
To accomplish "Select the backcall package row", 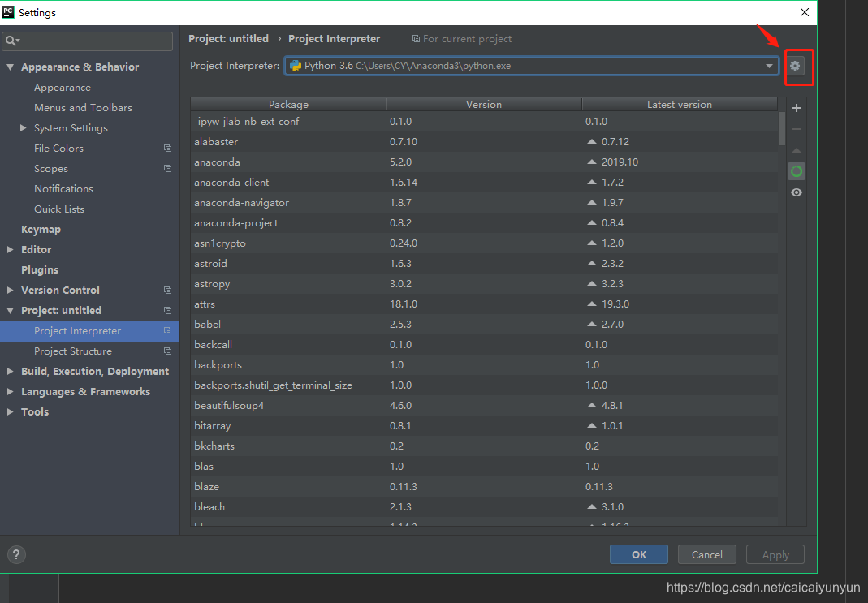I will coord(485,345).
